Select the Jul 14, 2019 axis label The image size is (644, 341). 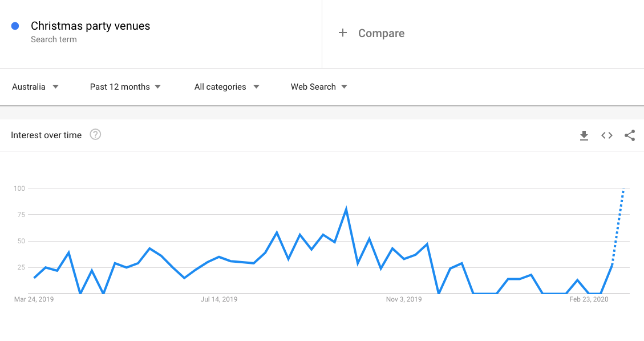(x=219, y=299)
